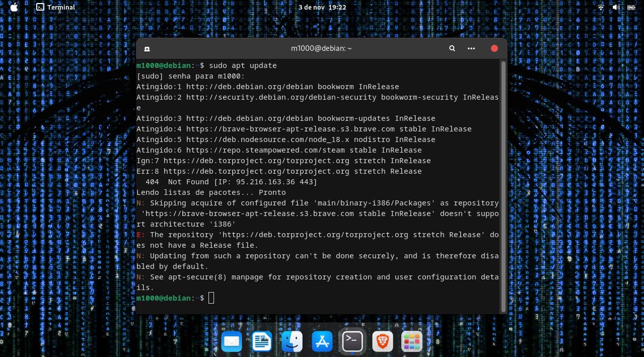The image size is (644, 357).
Task: Click the security.debian.org URL in Atingido:2 line
Action: 281,97
